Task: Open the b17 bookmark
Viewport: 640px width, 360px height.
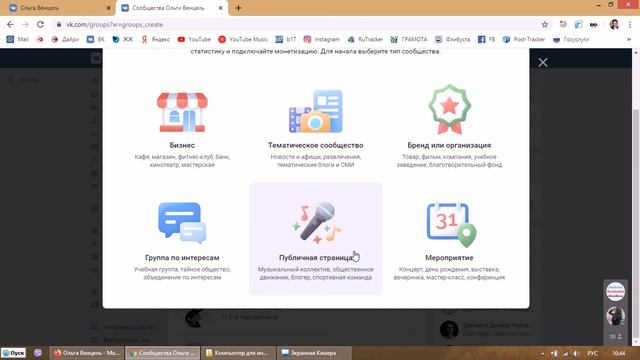Action: tap(285, 39)
